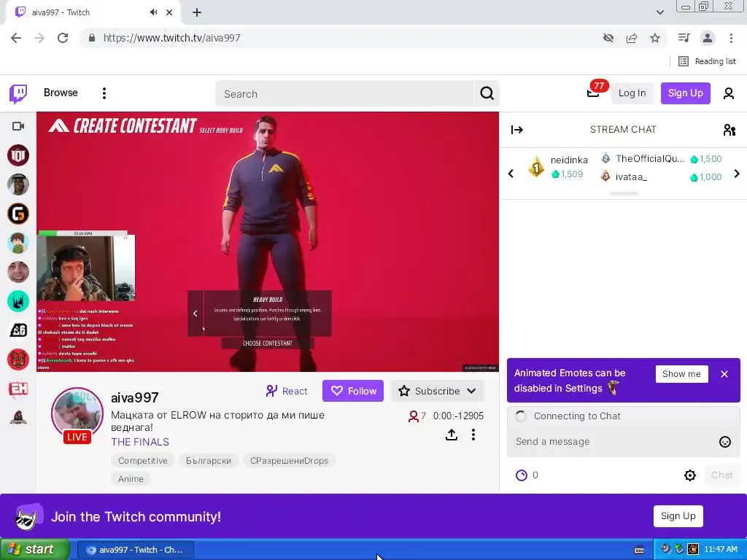Click the channel points icon

point(522,475)
